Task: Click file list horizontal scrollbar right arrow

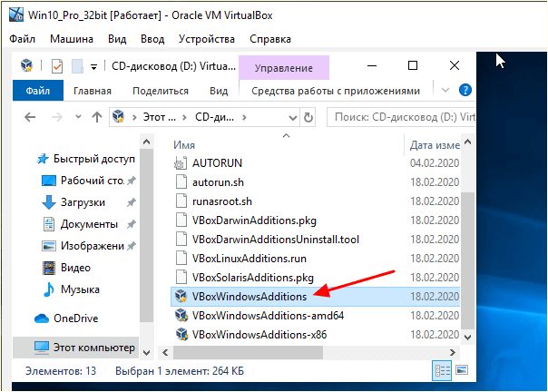Action: pyautogui.click(x=452, y=352)
